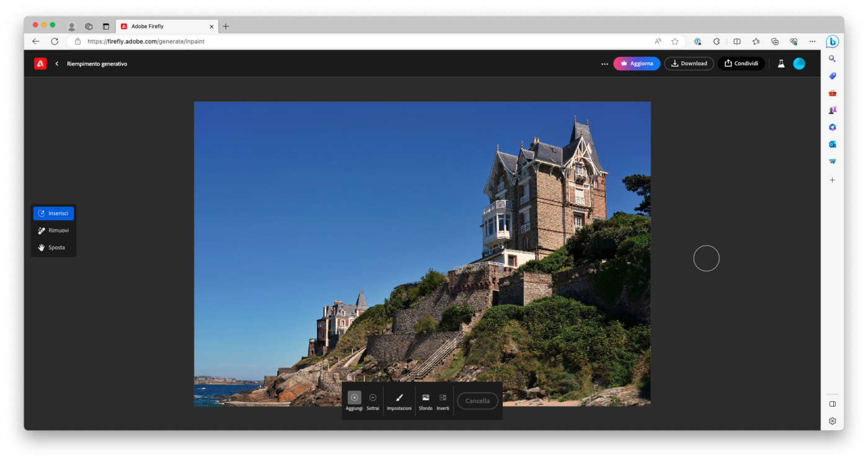Open the tab actions menu icon
868x462 pixels.
click(x=105, y=27)
